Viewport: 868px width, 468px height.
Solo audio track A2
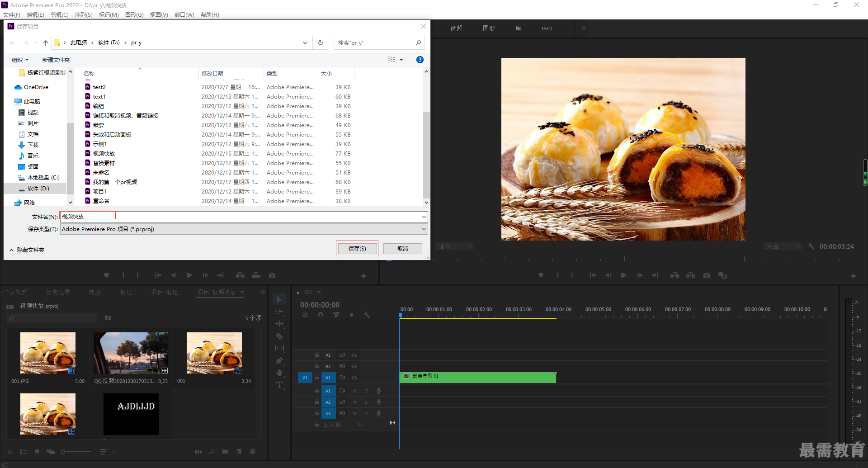coord(367,402)
